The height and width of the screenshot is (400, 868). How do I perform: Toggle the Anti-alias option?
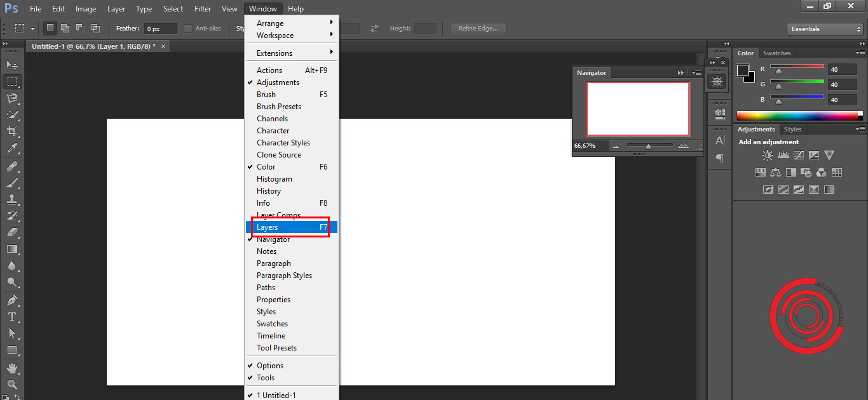pos(188,28)
